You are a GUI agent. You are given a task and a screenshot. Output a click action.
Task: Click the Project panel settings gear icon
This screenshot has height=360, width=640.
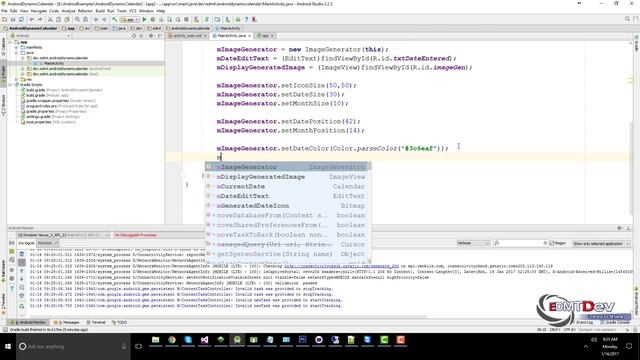click(x=151, y=36)
